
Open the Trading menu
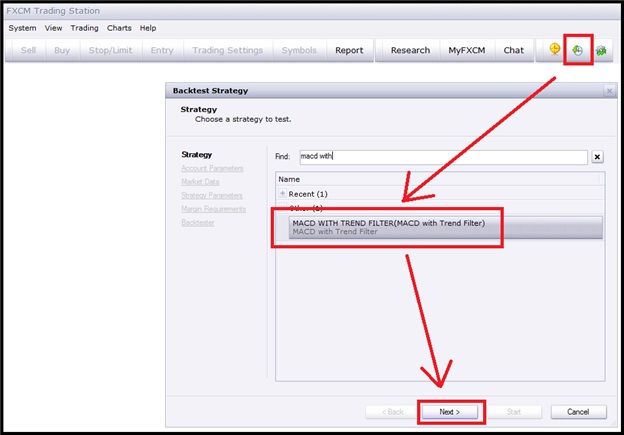click(84, 28)
